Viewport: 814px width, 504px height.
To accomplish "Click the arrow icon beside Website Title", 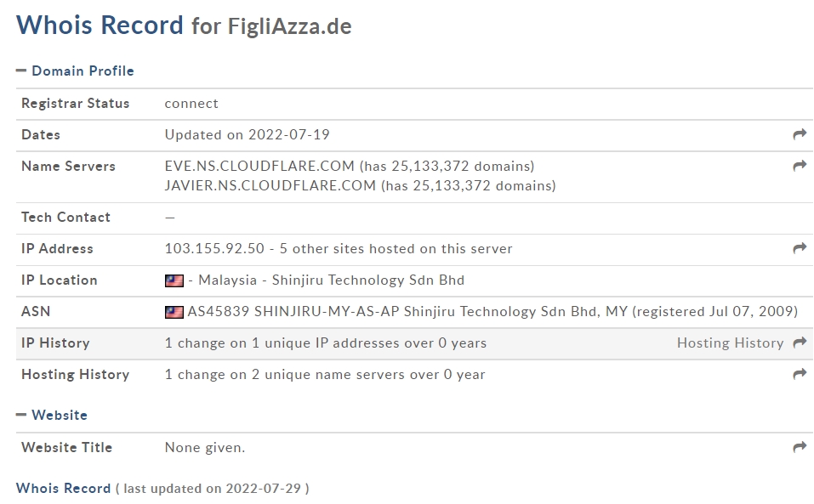I will coord(800,448).
